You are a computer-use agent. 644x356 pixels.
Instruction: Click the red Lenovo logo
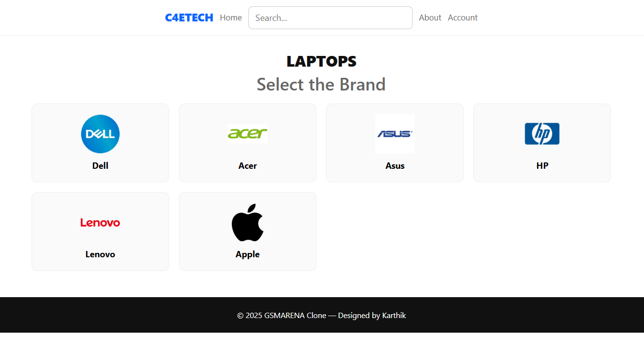(100, 222)
